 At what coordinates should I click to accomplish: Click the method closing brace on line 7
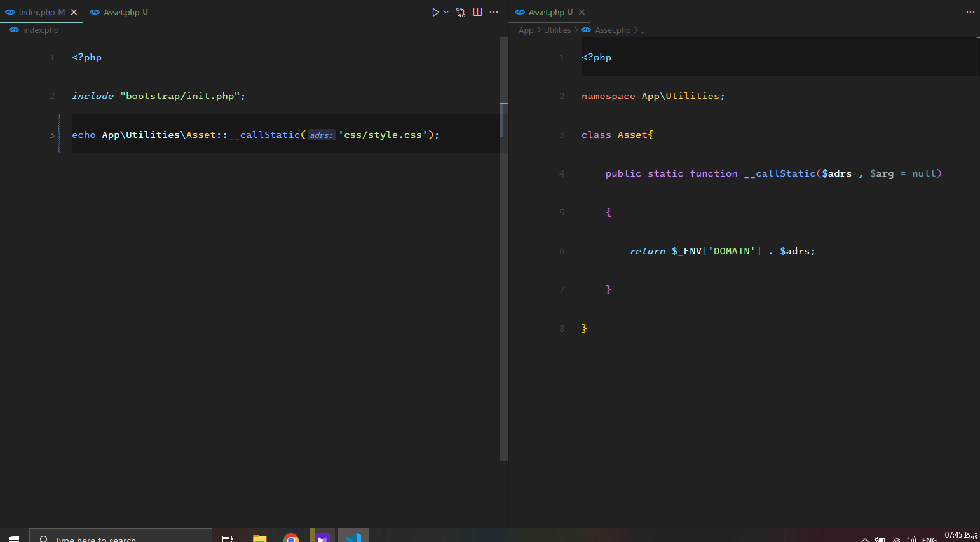(608, 290)
